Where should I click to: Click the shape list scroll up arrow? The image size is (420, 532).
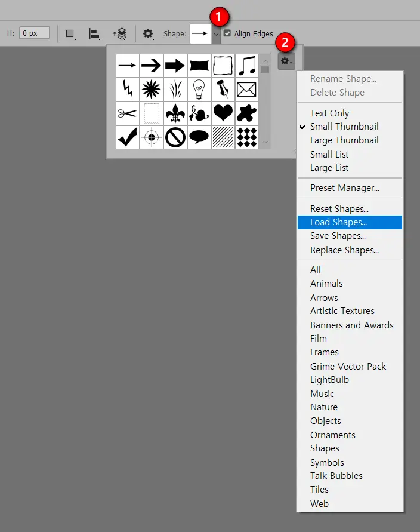click(265, 61)
